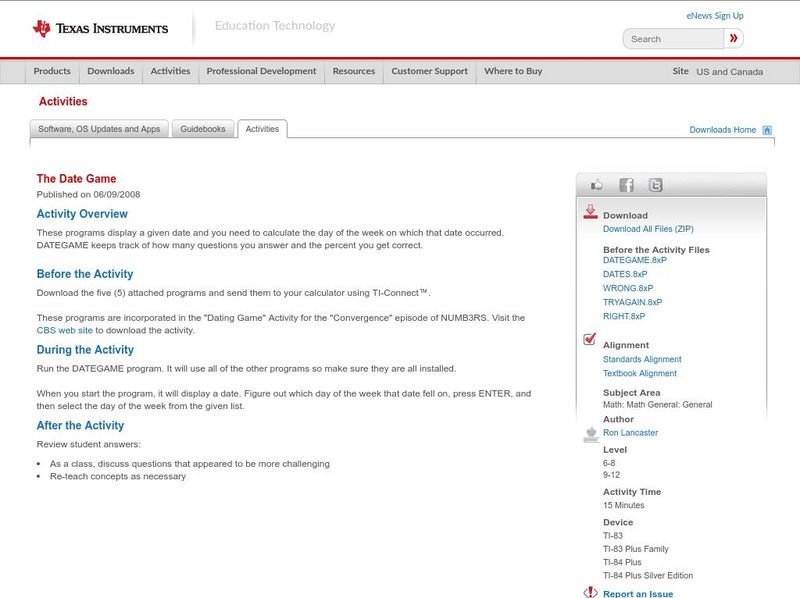Open the Professional Development menu

coord(261,71)
